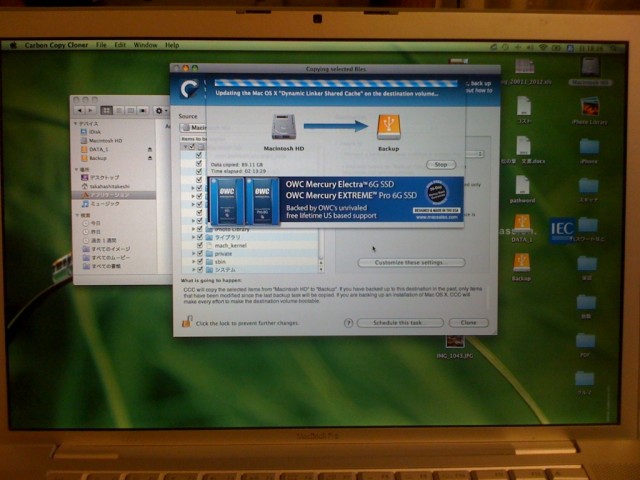Screen dimensions: 640x480
Task: Uncheck the ライブラリ folder checkbox
Action: [200, 237]
